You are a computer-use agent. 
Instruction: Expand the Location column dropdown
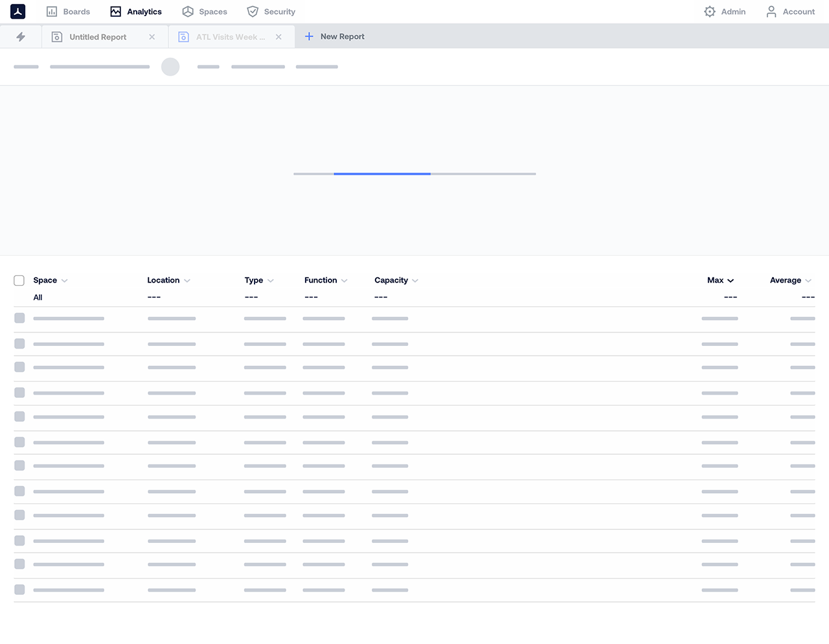[187, 281]
